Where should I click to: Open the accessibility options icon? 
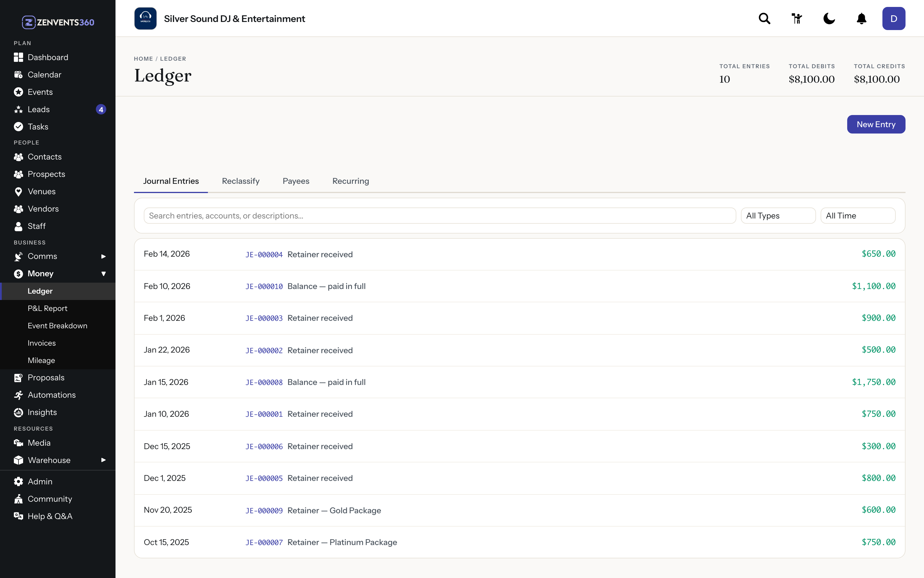(x=797, y=18)
